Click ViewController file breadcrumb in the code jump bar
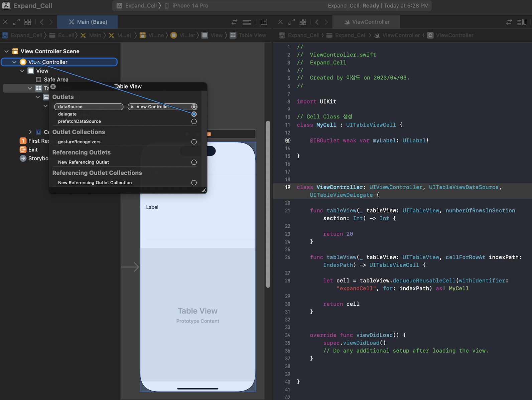Viewport: 532px width, 400px height. click(397, 35)
